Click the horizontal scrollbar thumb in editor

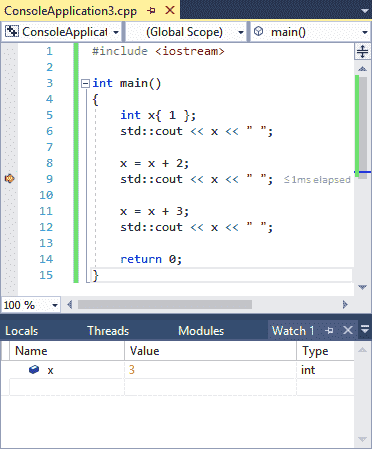click(x=165, y=304)
